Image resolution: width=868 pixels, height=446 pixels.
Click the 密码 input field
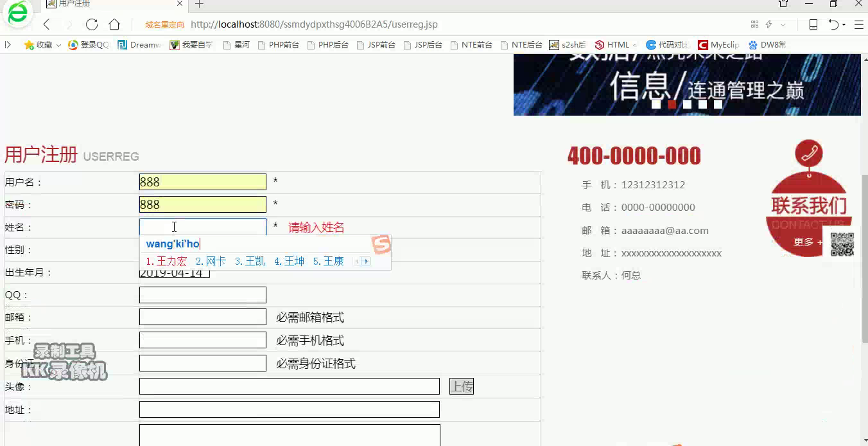pos(203,204)
